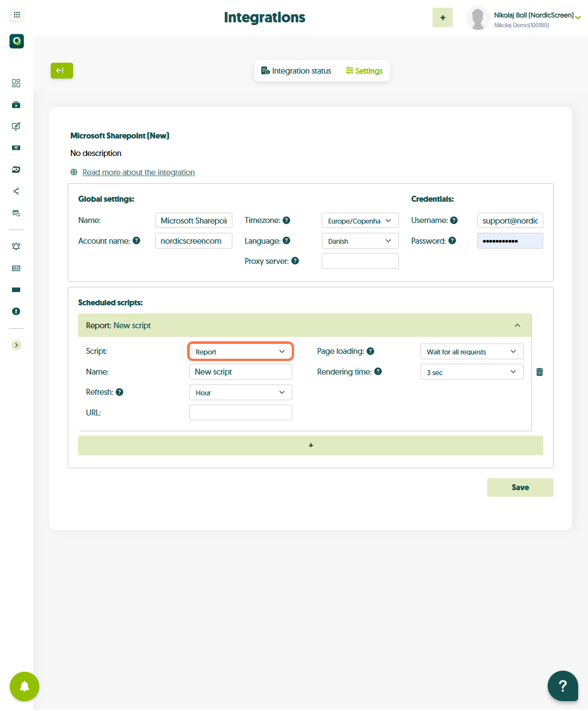Show the Rendering time help icon
Screen dimensions: 588x711
tap(378, 371)
